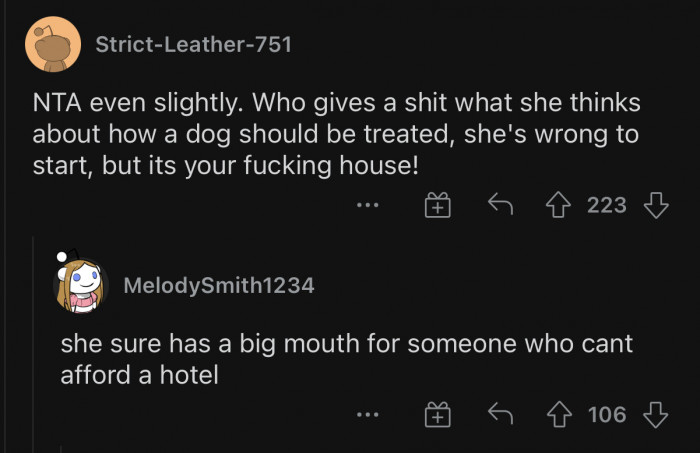
Task: Open more options on MelodySmith1234's reply
Action: [368, 414]
